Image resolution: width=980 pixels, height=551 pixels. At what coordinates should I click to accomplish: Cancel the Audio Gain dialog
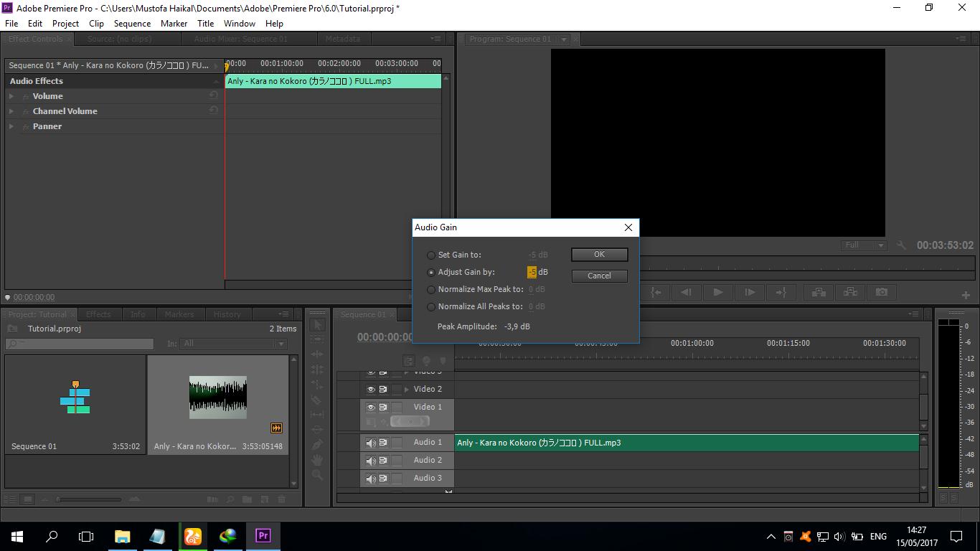pos(600,275)
